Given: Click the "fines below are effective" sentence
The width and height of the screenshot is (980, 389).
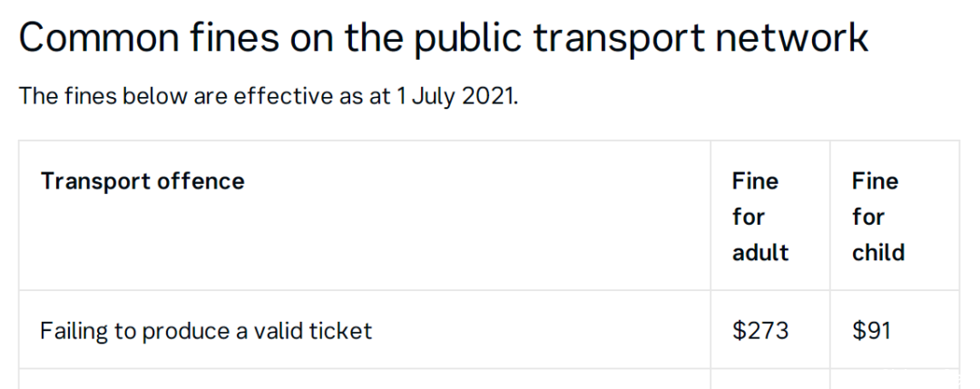Looking at the screenshot, I should click(268, 97).
